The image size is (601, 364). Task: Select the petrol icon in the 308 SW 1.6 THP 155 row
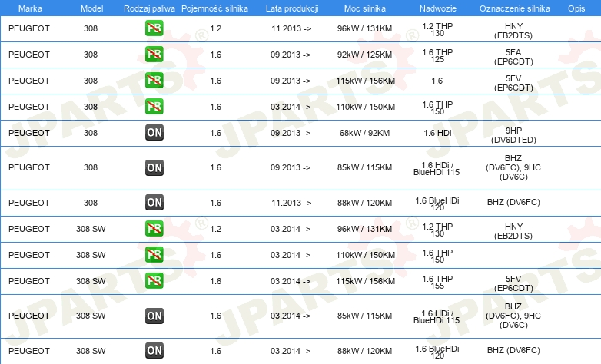pyautogui.click(x=154, y=281)
